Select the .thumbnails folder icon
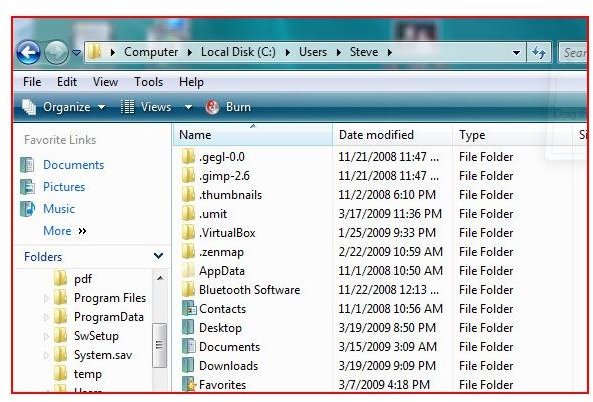 188,194
